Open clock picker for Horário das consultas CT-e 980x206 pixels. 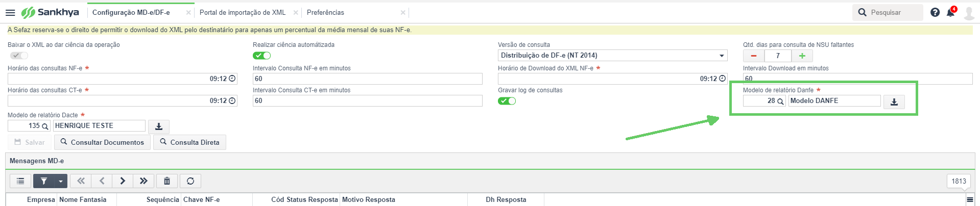click(232, 100)
